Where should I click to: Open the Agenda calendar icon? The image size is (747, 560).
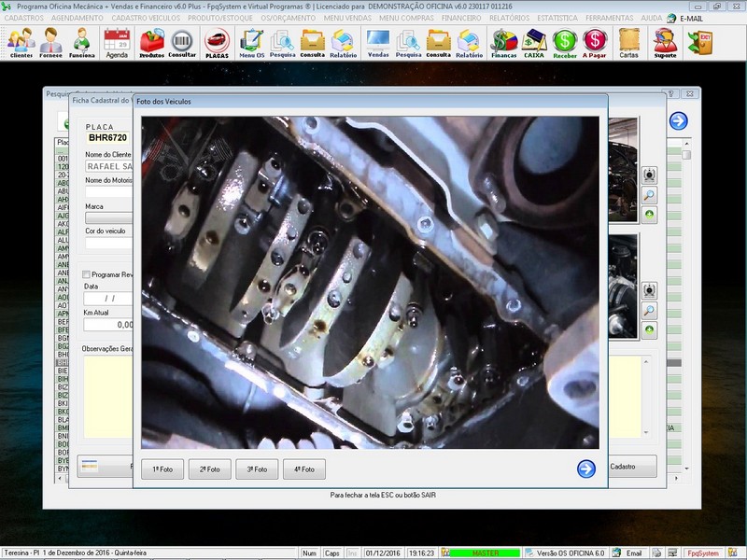pos(117,42)
